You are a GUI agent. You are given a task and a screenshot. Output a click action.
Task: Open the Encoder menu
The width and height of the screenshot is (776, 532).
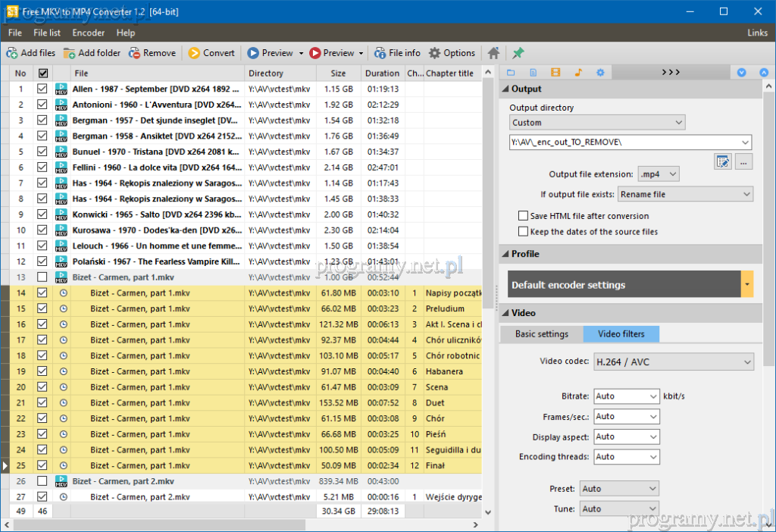[x=88, y=33]
